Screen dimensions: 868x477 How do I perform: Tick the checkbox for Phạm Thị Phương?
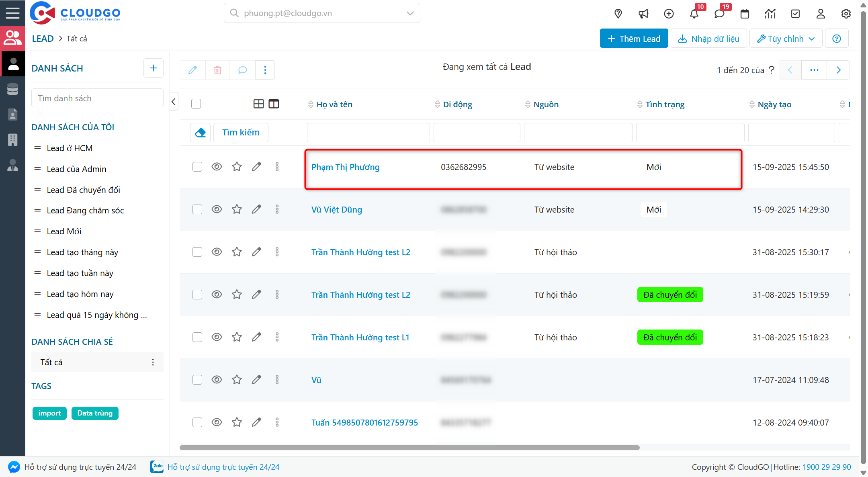[x=197, y=167]
